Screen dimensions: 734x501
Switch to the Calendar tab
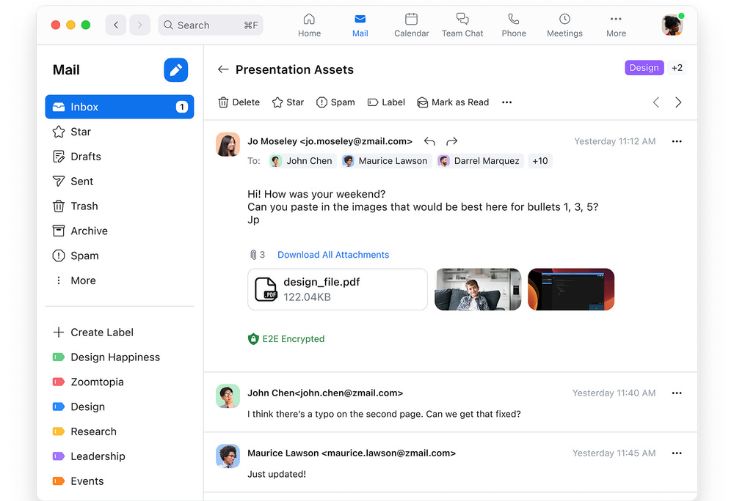411,25
